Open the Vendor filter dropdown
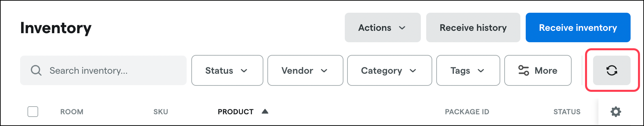Viewport: 644px width, 126px height. click(x=305, y=70)
